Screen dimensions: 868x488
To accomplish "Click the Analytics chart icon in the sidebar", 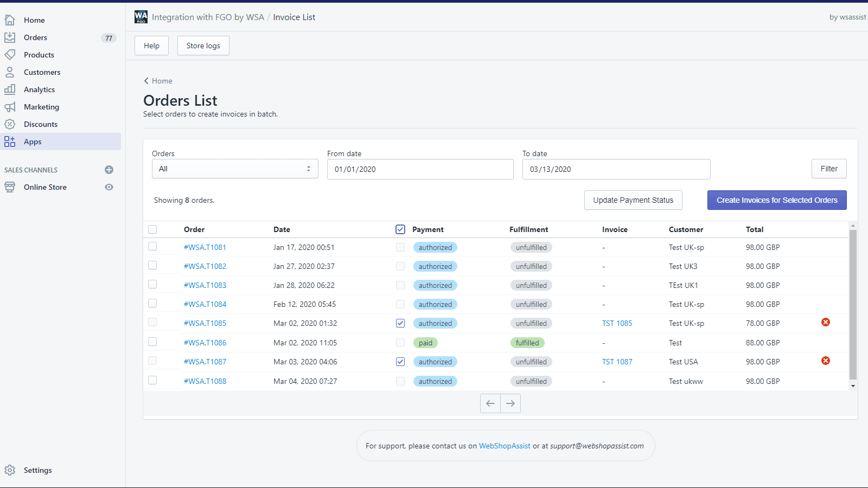I will pyautogui.click(x=10, y=89).
